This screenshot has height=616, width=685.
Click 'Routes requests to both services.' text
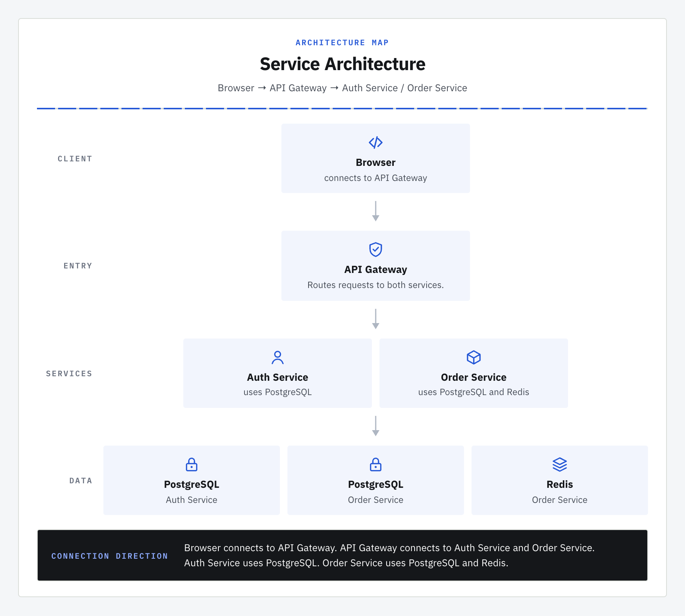click(x=376, y=285)
